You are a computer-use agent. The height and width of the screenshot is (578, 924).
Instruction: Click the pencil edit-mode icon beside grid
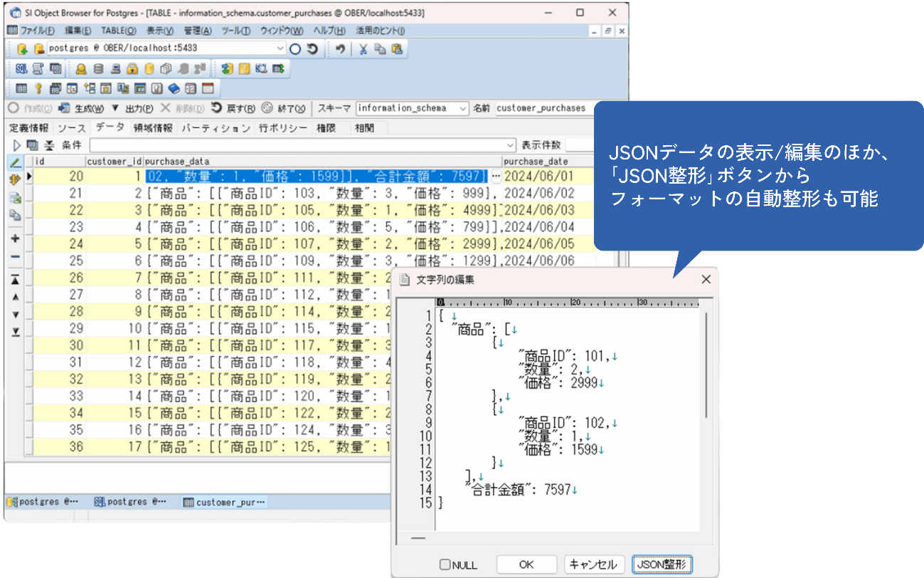15,164
